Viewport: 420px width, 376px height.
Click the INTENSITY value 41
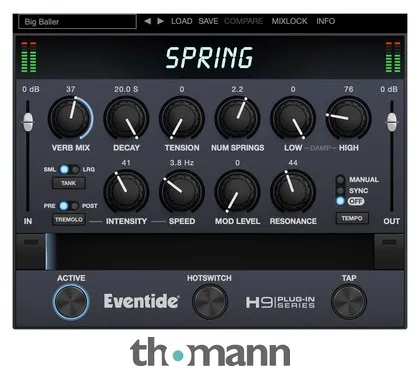pyautogui.click(x=126, y=163)
